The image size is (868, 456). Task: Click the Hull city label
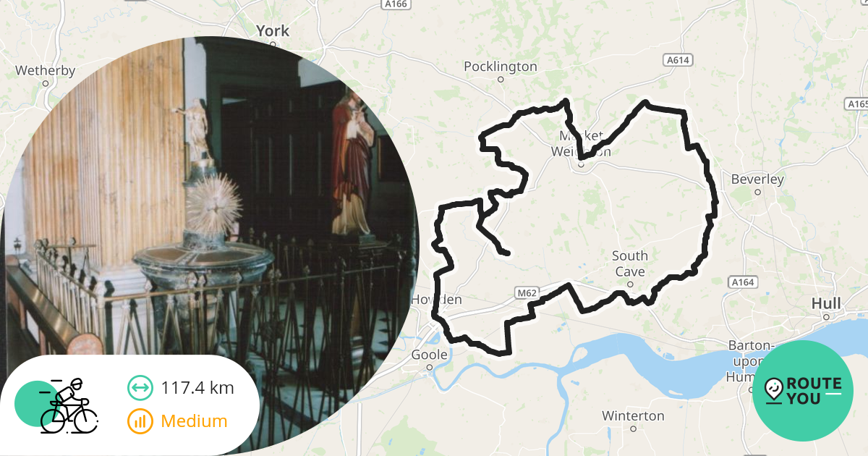point(825,303)
